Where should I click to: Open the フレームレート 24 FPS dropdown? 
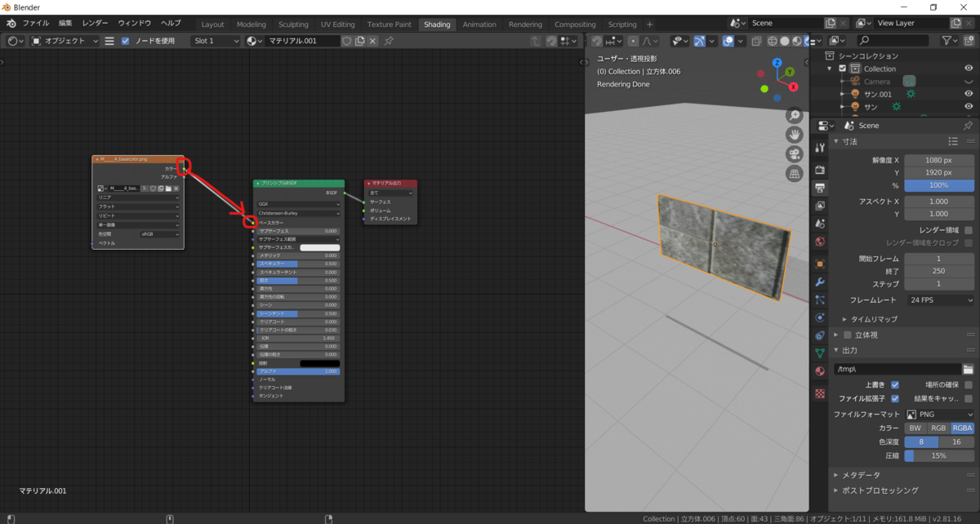coord(939,300)
